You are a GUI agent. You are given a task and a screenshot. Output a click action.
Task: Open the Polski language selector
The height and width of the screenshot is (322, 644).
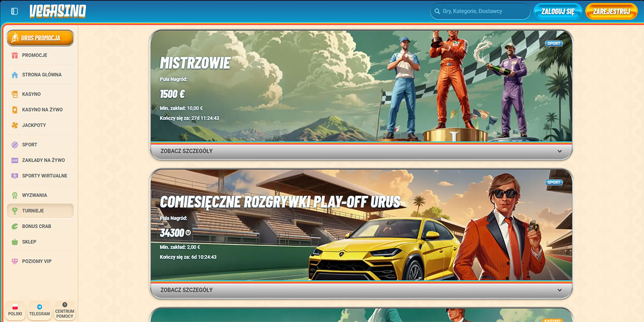click(x=15, y=310)
